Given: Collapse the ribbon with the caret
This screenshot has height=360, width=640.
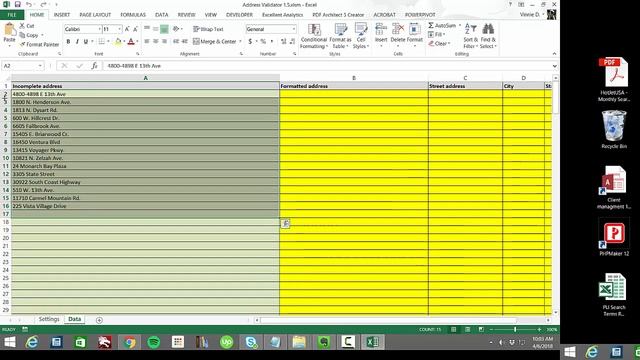Looking at the screenshot, I should coord(554,53).
